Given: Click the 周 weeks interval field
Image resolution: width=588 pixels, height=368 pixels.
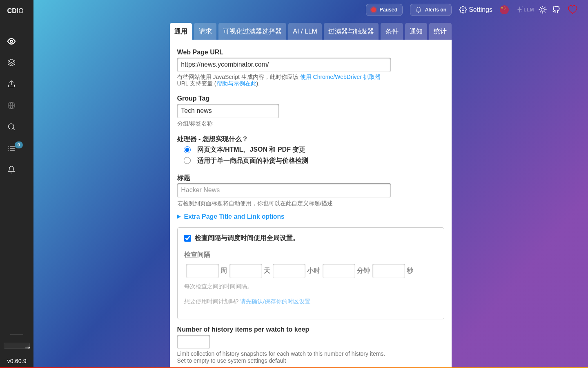Looking at the screenshot, I should pyautogui.click(x=203, y=271).
